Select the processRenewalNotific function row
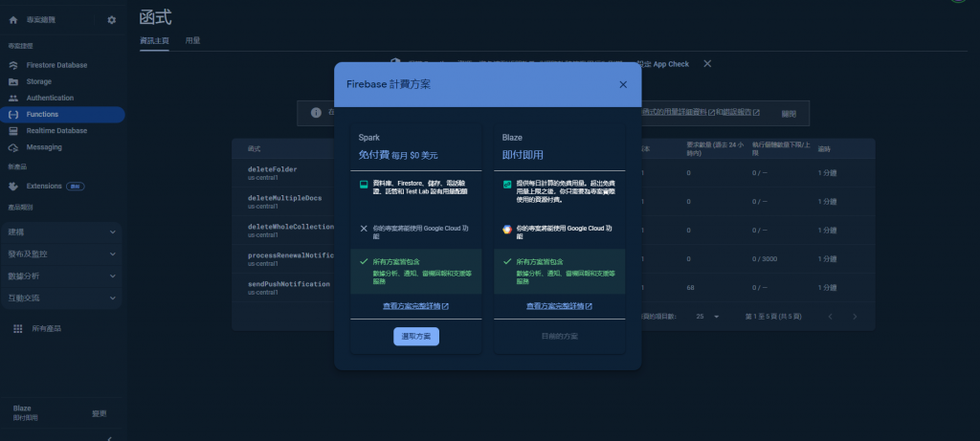Image resolution: width=980 pixels, height=441 pixels. [x=553, y=259]
